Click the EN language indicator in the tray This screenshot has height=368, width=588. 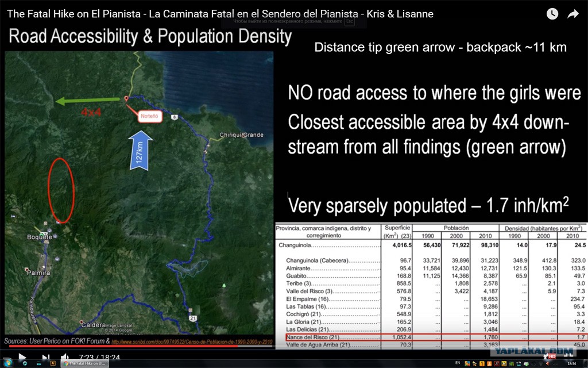(x=458, y=364)
